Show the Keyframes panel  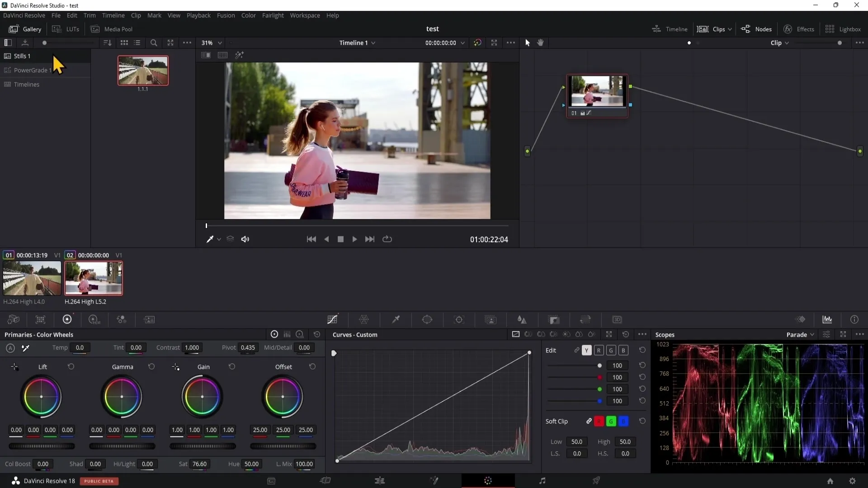click(x=801, y=319)
